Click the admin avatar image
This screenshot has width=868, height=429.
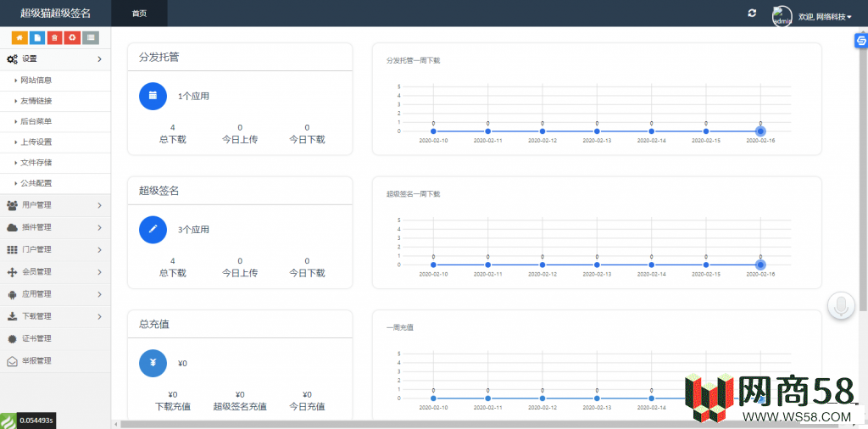point(782,16)
